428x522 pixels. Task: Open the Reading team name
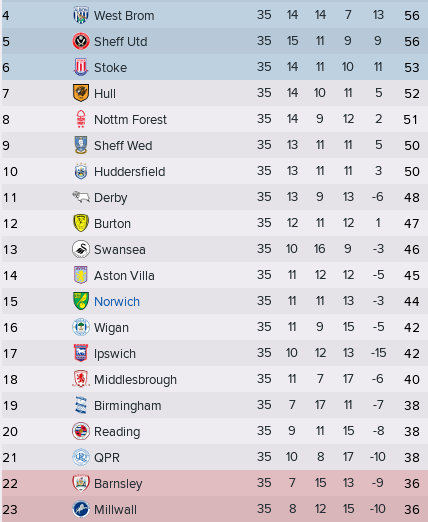(x=117, y=432)
